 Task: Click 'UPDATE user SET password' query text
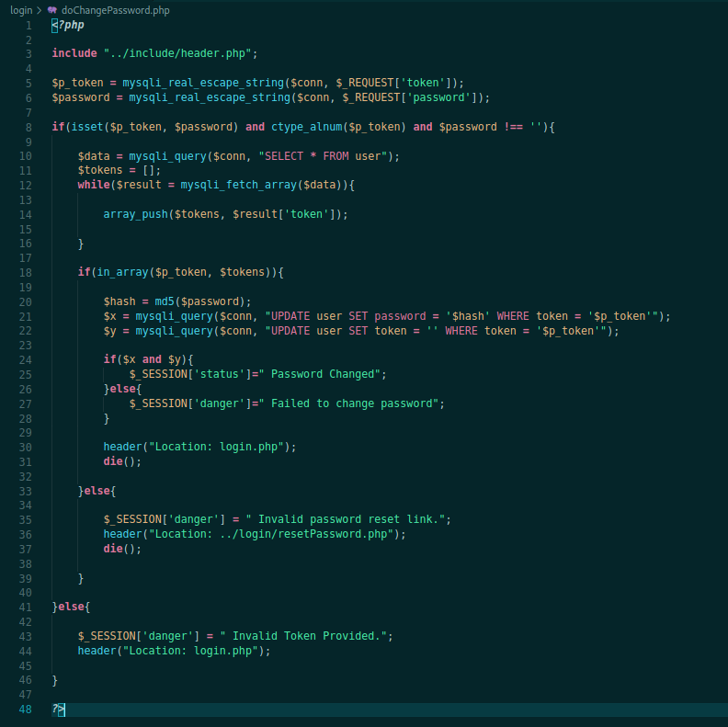coord(348,316)
